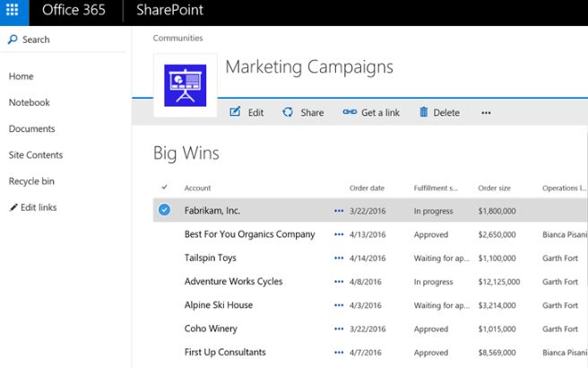Open the Tailspin Toys account item
The width and height of the screenshot is (588, 368).
(211, 258)
